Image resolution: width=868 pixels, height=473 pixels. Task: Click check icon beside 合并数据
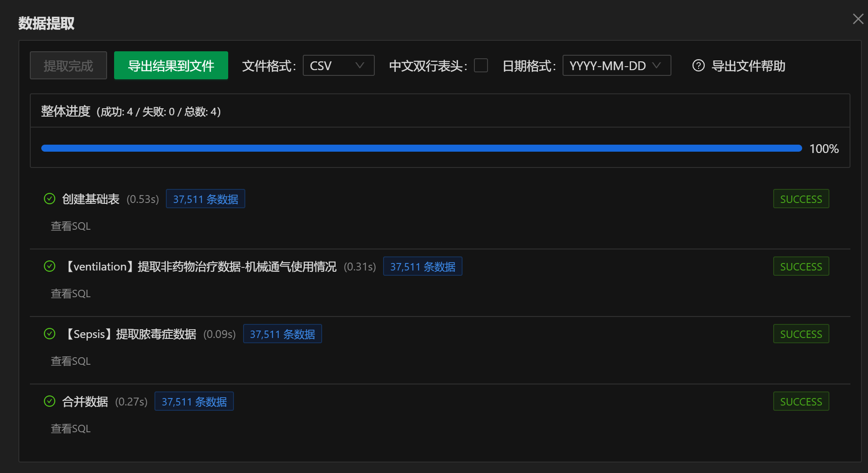pyautogui.click(x=50, y=402)
